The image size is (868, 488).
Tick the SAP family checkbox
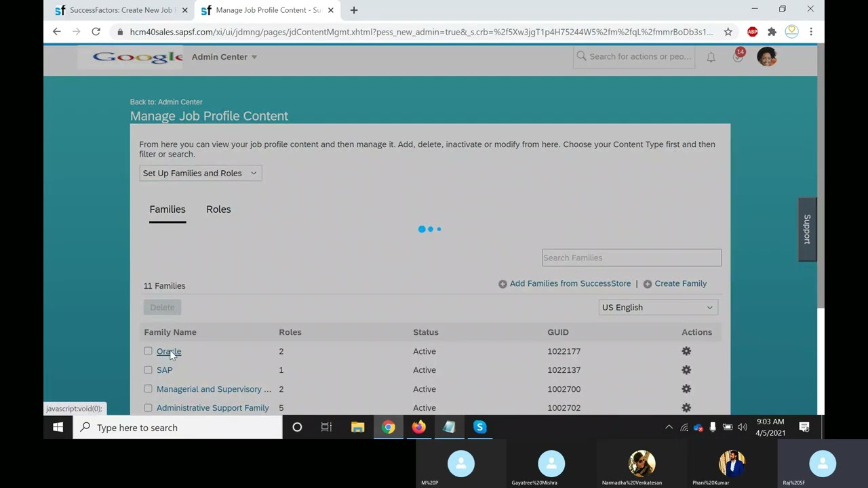(x=148, y=370)
